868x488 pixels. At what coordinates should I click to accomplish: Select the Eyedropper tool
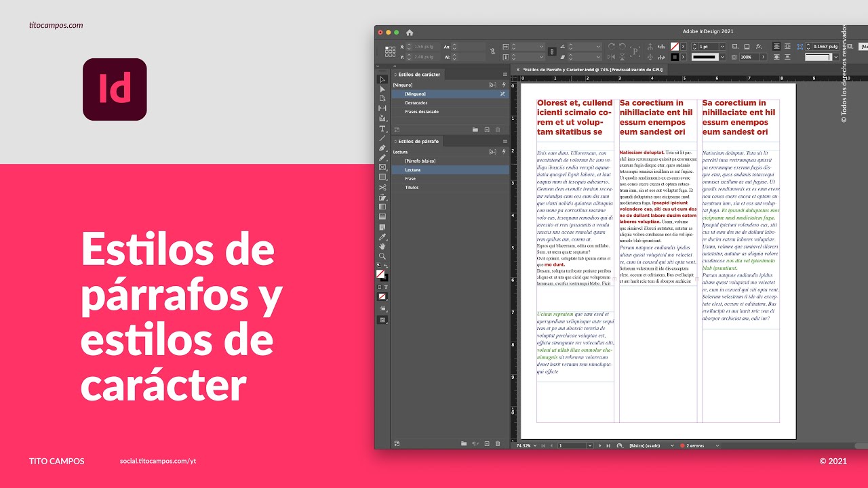click(x=382, y=237)
